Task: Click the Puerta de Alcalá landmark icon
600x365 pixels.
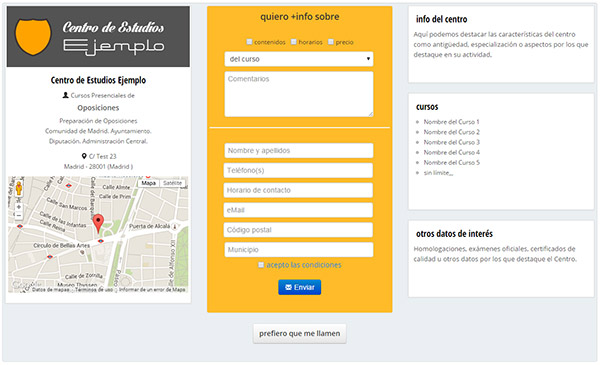Action: 174,226
